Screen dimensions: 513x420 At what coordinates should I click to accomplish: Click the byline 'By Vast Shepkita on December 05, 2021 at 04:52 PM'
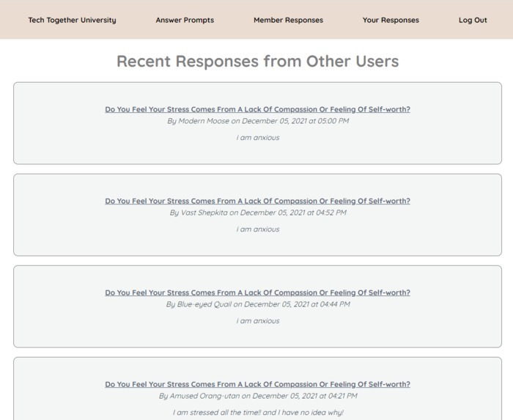[258, 213]
